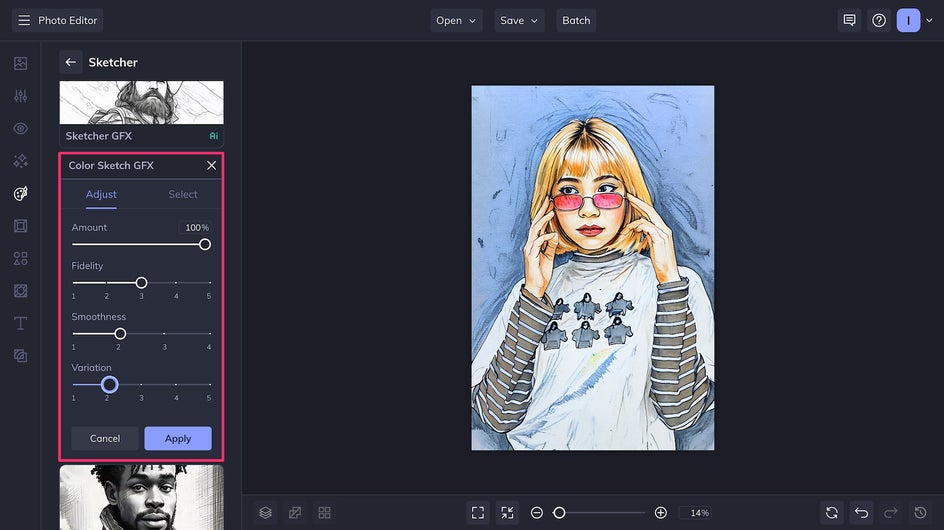The image size is (944, 530).
Task: Click the compare before-after icon
Action: pos(295,513)
